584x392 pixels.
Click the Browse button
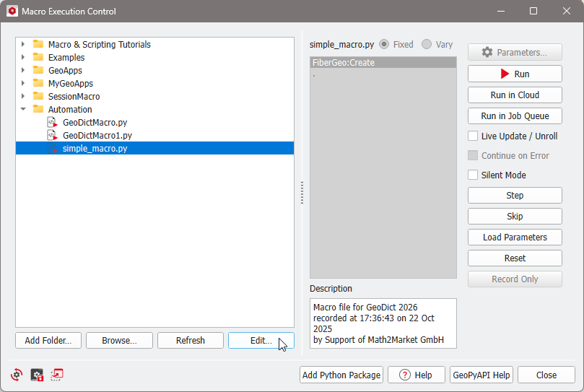[x=119, y=340]
